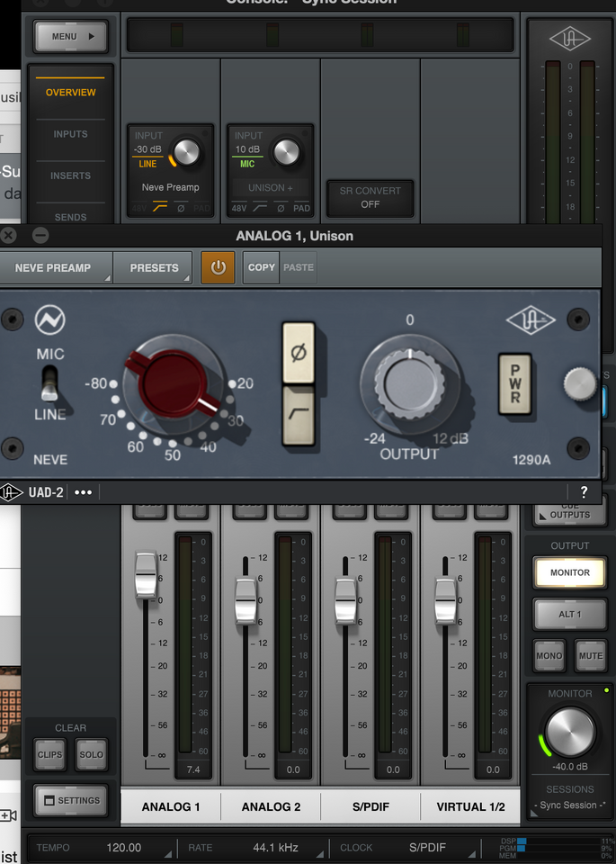616x864 pixels.
Task: Toggle SR CONVERT on S/PDIF channel
Action: [x=370, y=198]
